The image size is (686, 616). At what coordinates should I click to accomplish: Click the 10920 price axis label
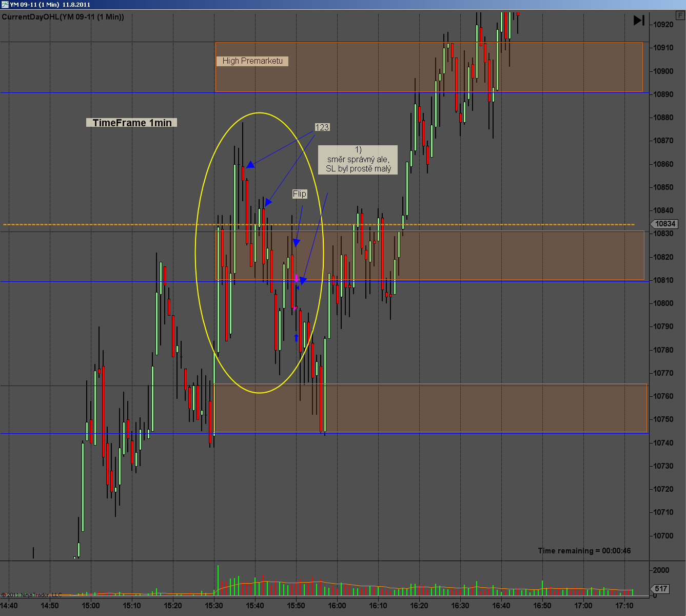(x=662, y=25)
